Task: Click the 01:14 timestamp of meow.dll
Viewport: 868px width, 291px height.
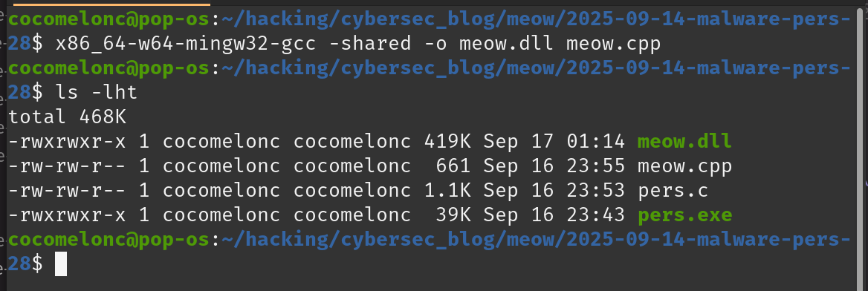Action: (x=596, y=143)
